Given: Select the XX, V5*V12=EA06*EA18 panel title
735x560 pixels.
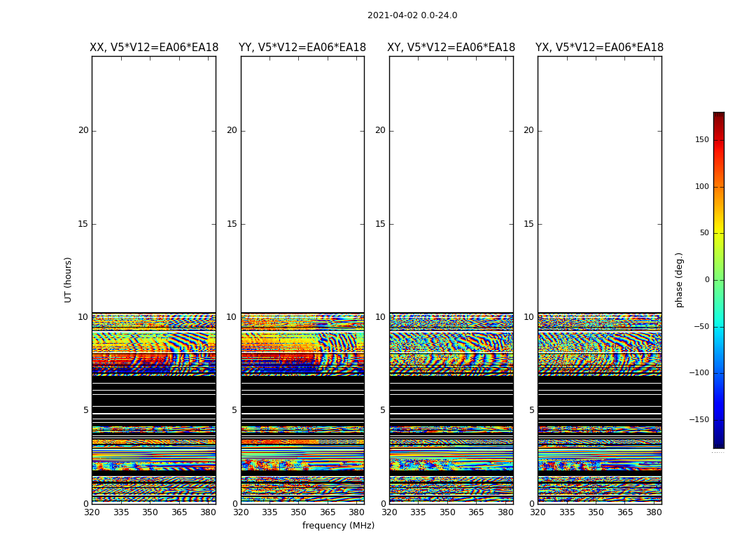Looking at the screenshot, I should tap(154, 48).
